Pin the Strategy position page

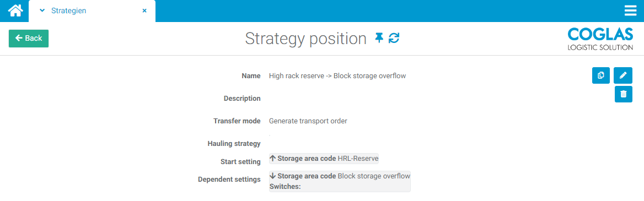point(379,39)
